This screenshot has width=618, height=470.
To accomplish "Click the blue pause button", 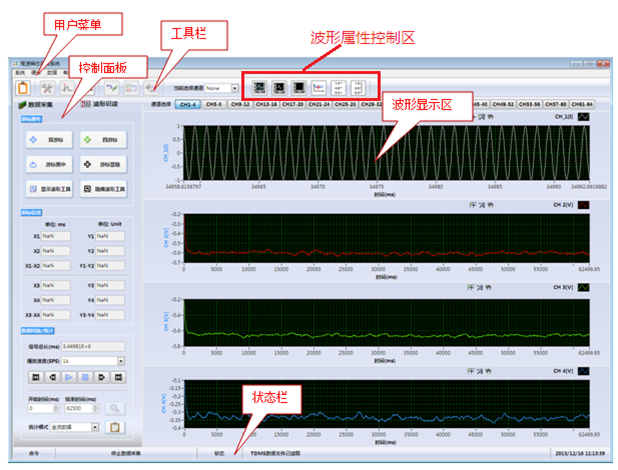I will [85, 377].
